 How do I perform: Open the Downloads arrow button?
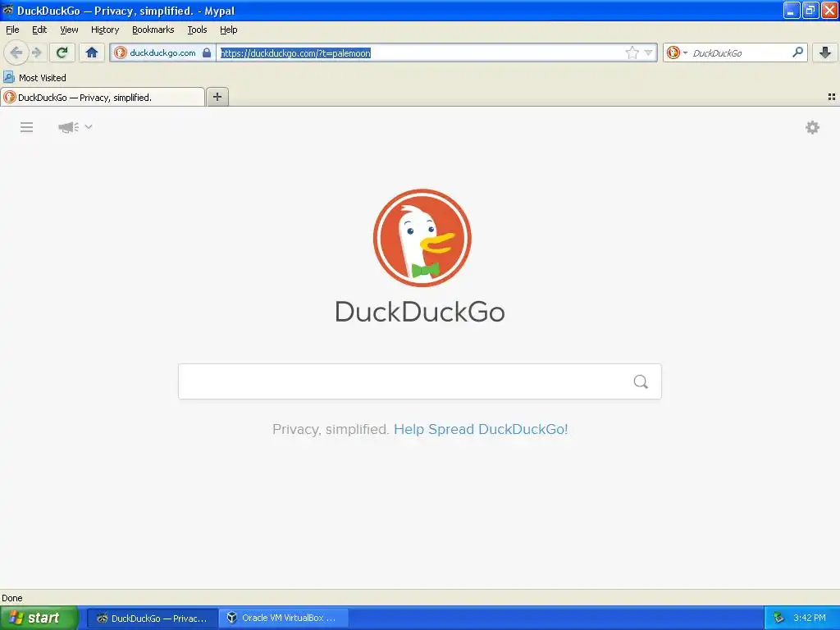pyautogui.click(x=825, y=52)
